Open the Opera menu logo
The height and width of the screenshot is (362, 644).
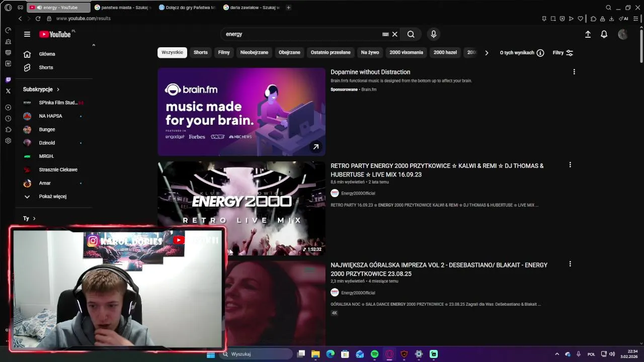(8, 8)
